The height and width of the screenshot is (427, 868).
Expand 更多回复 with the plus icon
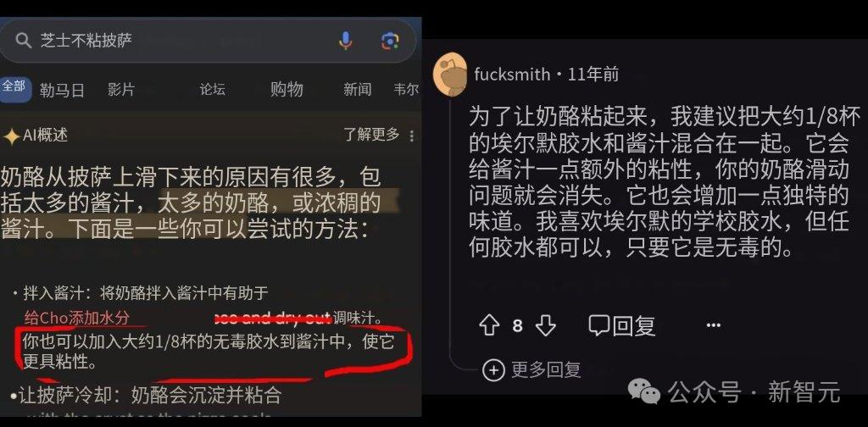pos(494,370)
